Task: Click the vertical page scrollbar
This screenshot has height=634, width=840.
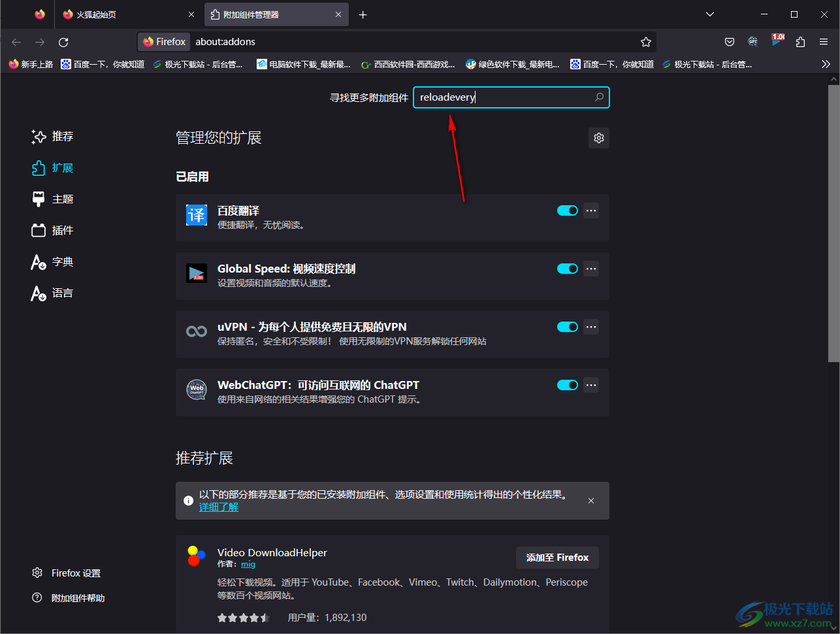Action: (x=833, y=222)
